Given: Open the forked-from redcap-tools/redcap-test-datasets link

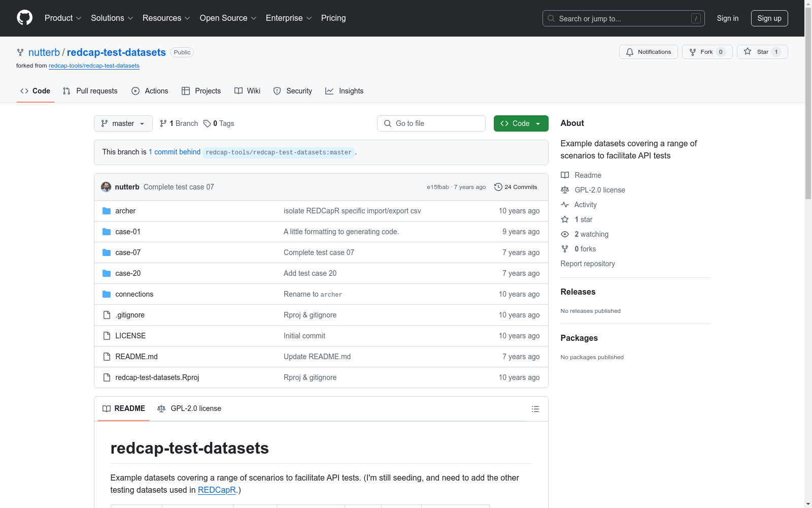Looking at the screenshot, I should (x=94, y=66).
